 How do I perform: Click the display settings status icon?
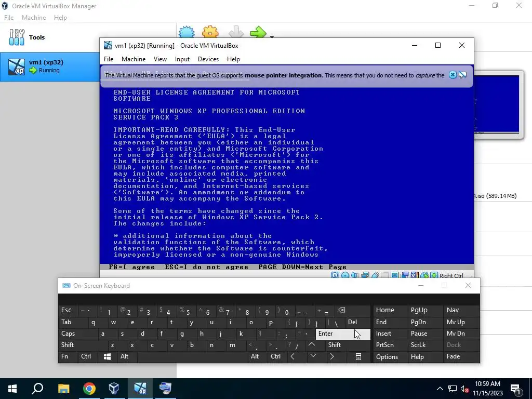395,275
